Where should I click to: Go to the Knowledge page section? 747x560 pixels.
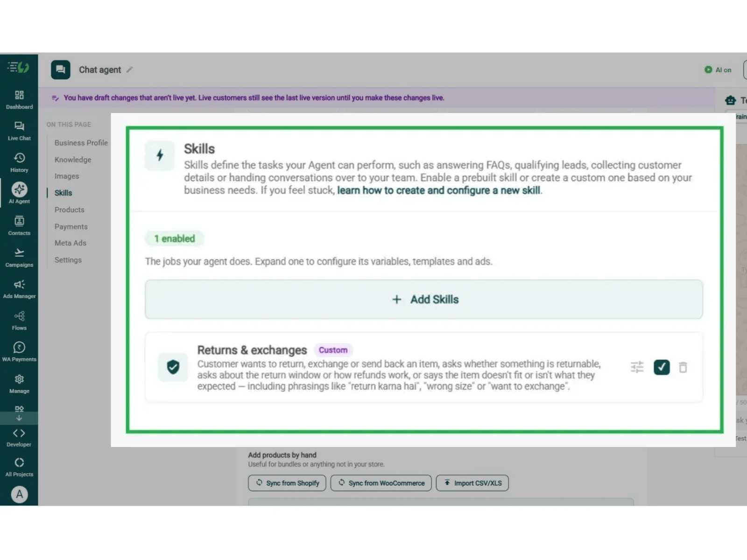click(x=73, y=160)
